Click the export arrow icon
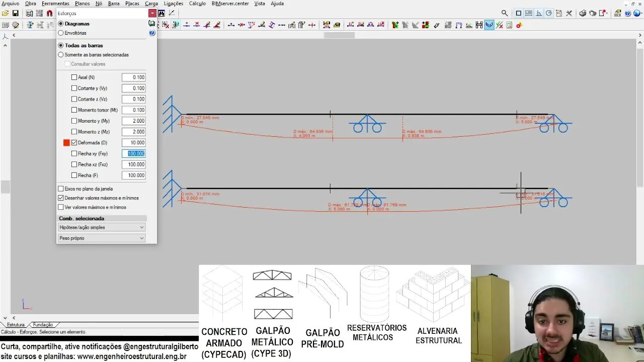Viewport: 644px width, 362px height. click(x=601, y=13)
